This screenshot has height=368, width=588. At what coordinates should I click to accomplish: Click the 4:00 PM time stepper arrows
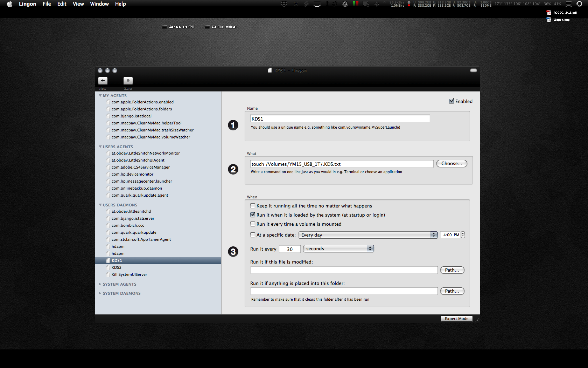463,235
